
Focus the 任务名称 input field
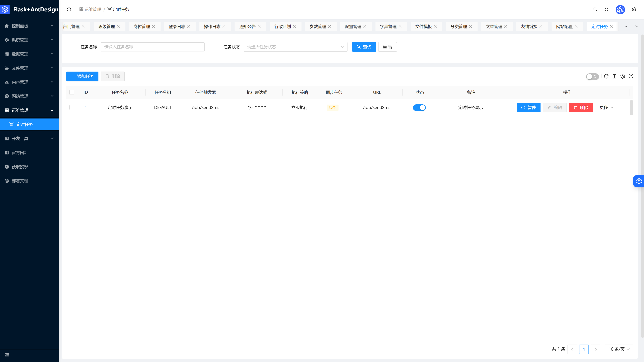click(152, 47)
